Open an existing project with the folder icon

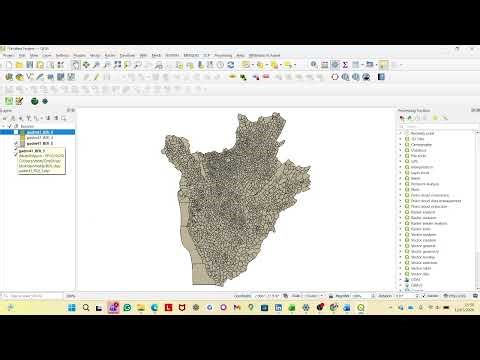click(x=19, y=65)
